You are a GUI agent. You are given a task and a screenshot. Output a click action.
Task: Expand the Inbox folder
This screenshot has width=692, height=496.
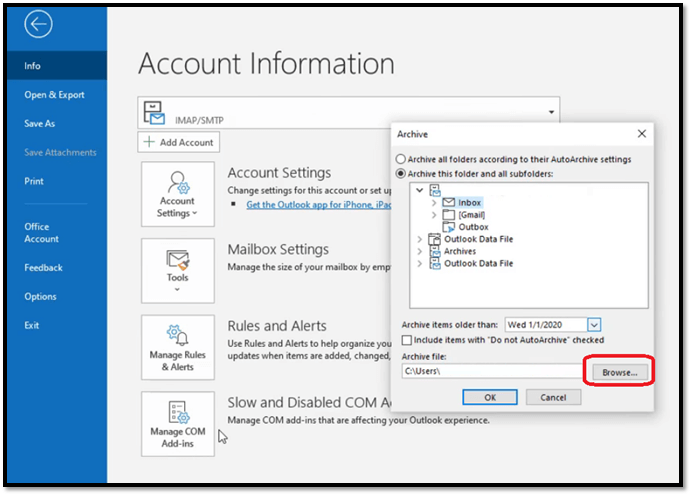434,203
